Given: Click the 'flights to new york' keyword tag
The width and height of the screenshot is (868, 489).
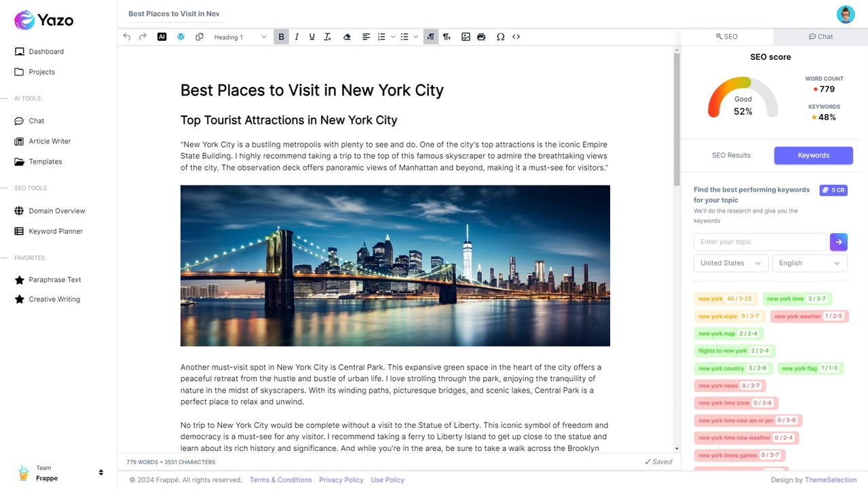Looking at the screenshot, I should (x=734, y=351).
